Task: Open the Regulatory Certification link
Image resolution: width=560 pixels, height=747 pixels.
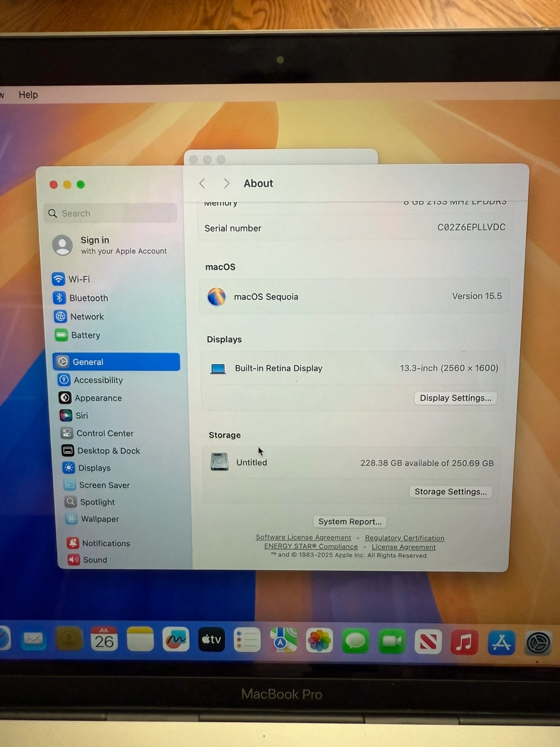Action: coord(404,538)
